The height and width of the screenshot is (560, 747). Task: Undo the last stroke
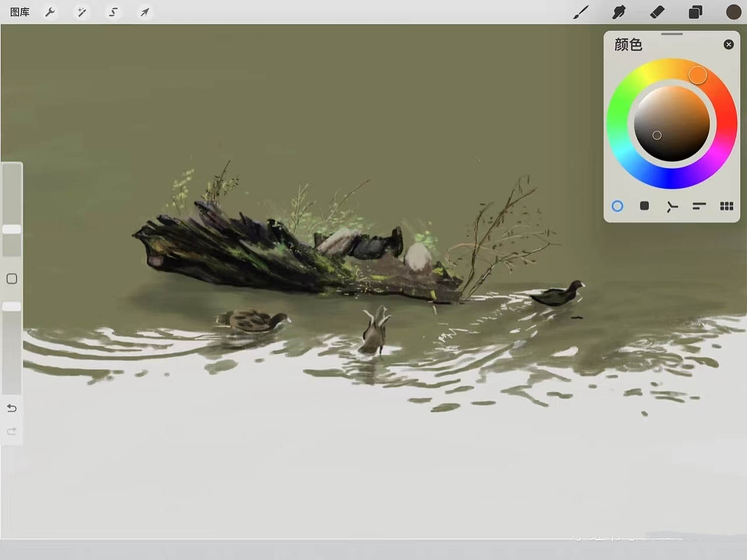[12, 408]
